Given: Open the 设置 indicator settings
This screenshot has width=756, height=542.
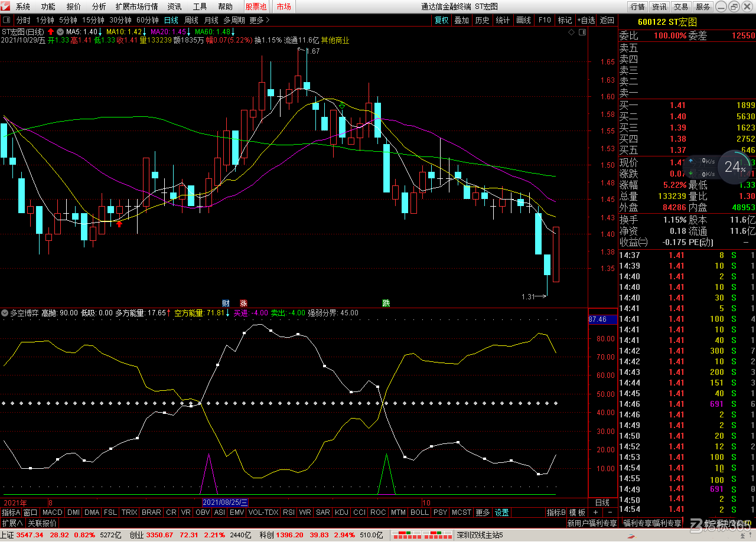Looking at the screenshot, I should click(x=502, y=512).
